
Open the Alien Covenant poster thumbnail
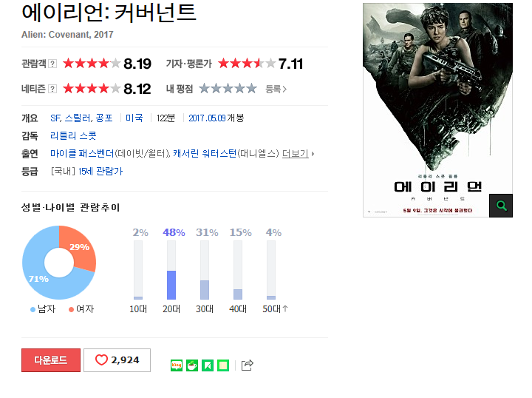(x=437, y=110)
